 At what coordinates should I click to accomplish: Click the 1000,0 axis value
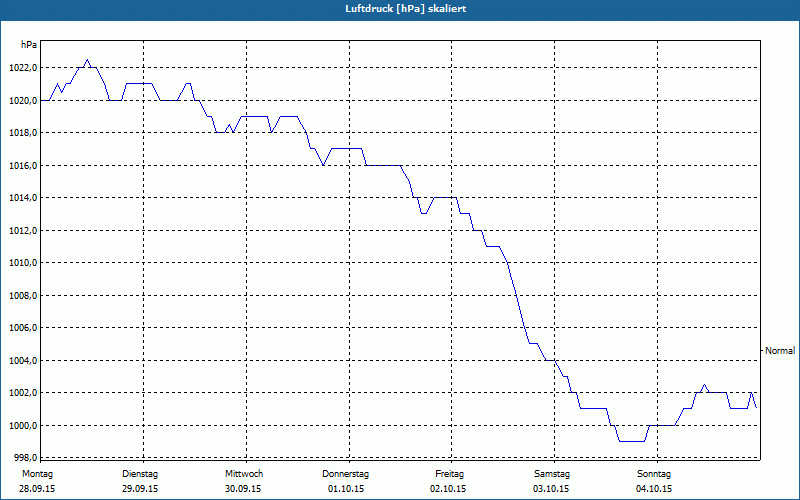click(23, 426)
